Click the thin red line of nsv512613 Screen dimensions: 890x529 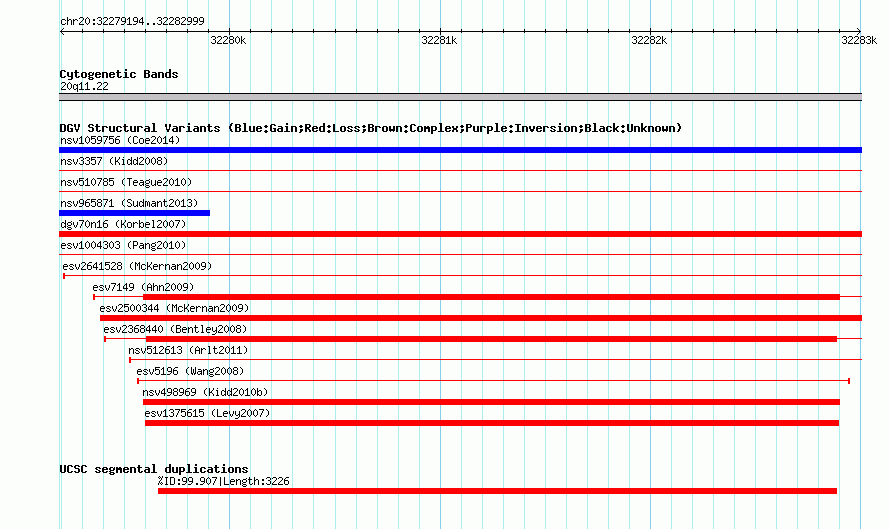[x=496, y=359]
